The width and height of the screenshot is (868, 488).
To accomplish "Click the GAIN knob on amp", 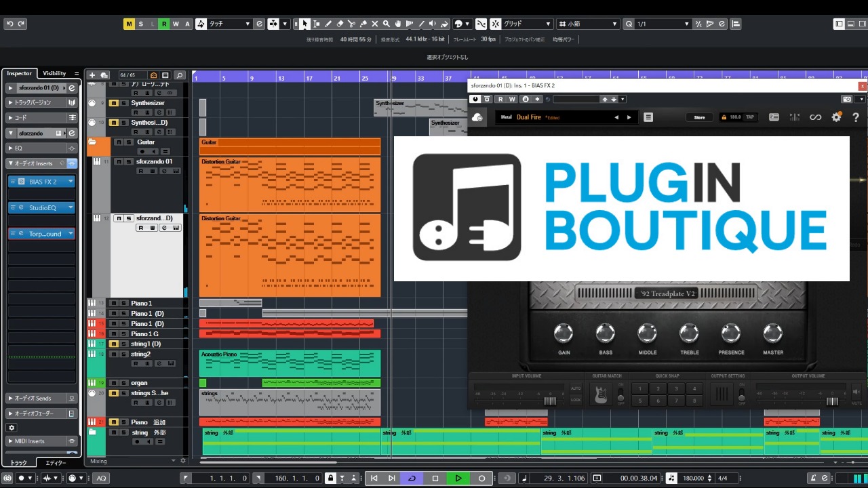I will [564, 333].
